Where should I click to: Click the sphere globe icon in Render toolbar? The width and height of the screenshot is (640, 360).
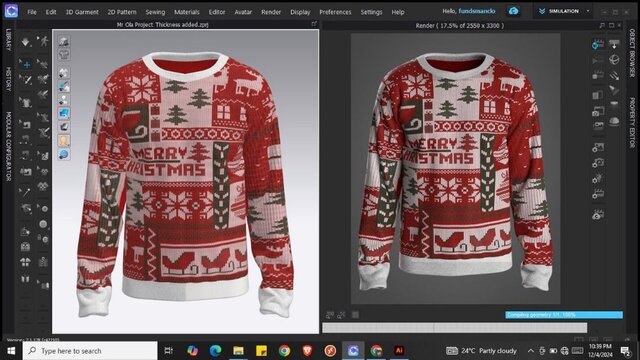[x=614, y=60]
